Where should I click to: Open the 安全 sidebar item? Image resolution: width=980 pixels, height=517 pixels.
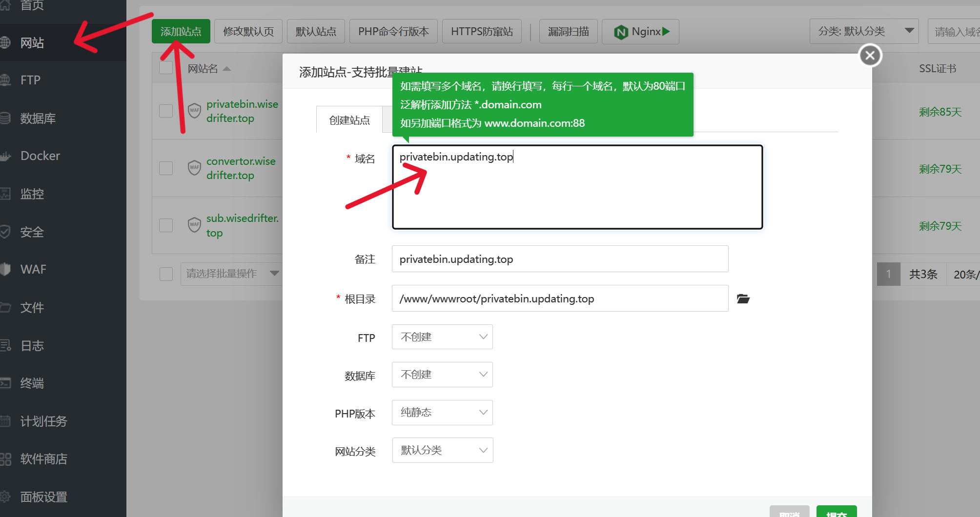(32, 232)
